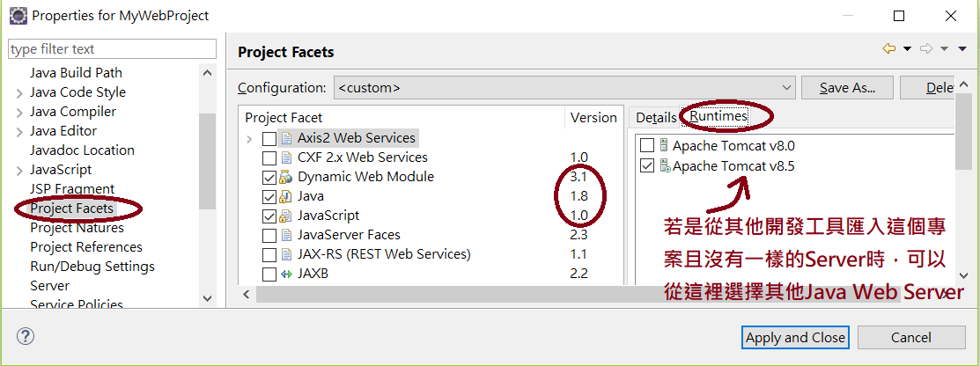Select the Java facet icon
The width and height of the screenshot is (980, 366).
286,196
